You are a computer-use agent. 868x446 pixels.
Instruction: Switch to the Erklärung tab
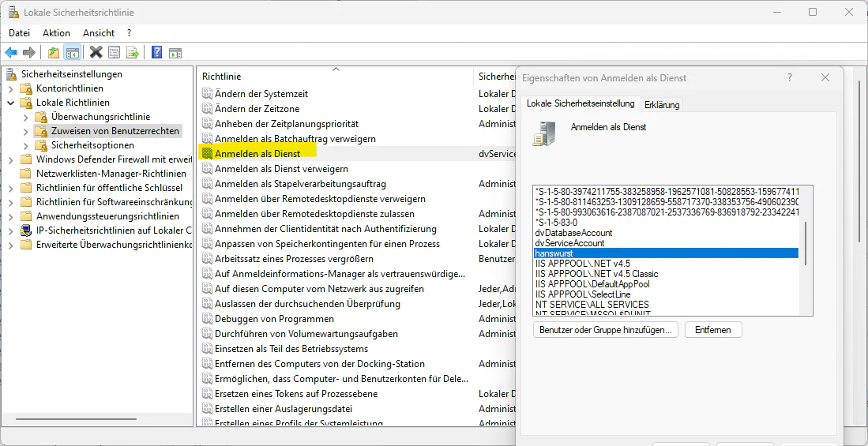[661, 105]
